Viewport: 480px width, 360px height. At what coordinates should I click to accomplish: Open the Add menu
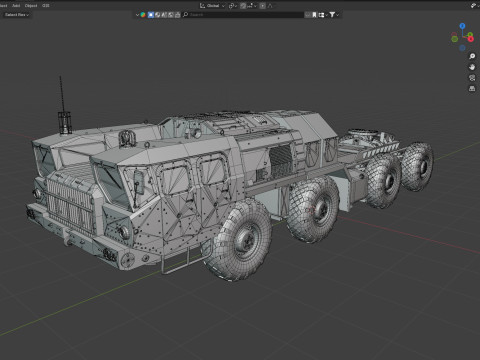point(16,6)
